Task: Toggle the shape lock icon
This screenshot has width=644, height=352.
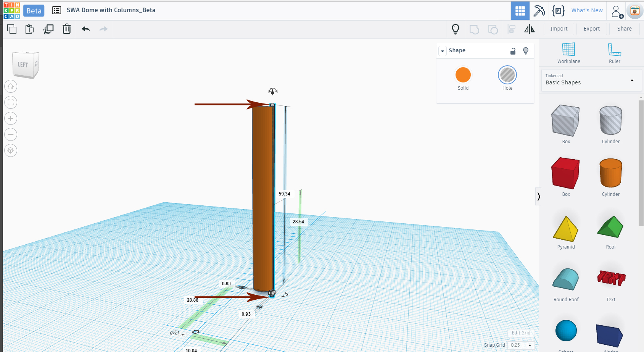Action: [x=513, y=51]
